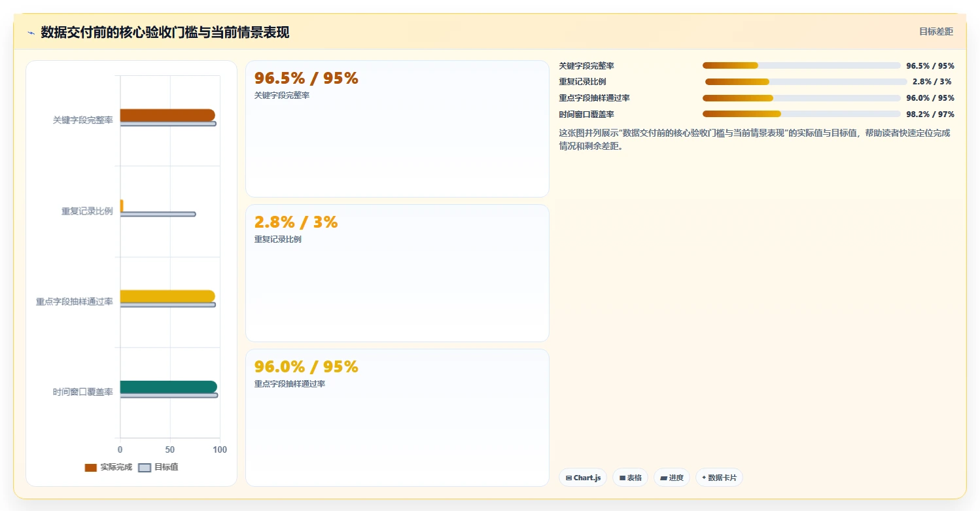Click the 表格 tag chip

click(630, 478)
